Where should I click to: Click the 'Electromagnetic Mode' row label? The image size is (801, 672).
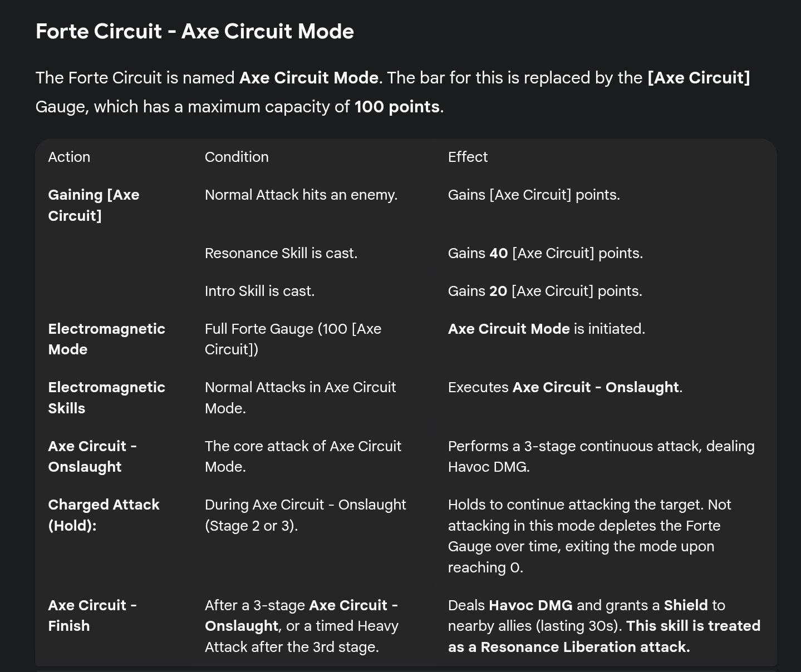point(106,339)
